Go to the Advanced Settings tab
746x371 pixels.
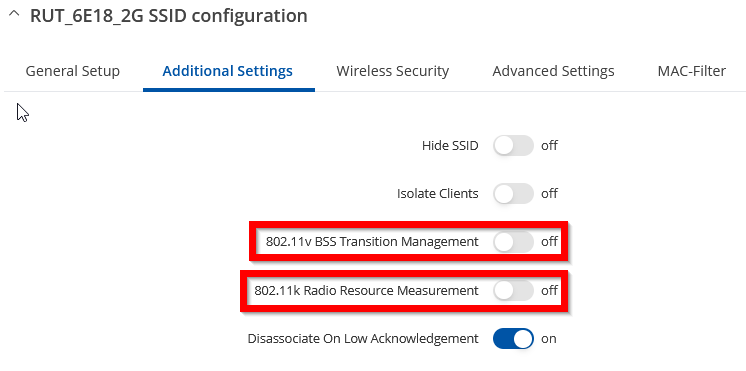tap(553, 71)
